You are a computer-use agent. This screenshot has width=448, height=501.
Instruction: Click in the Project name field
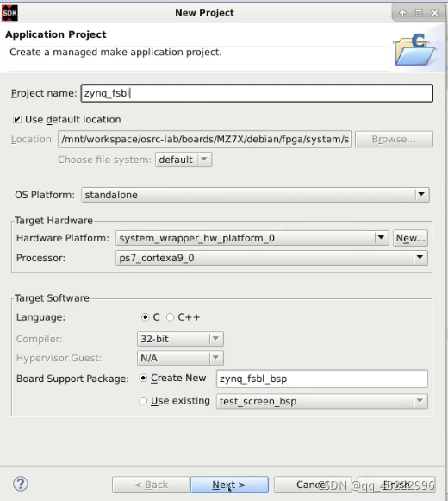(x=257, y=93)
